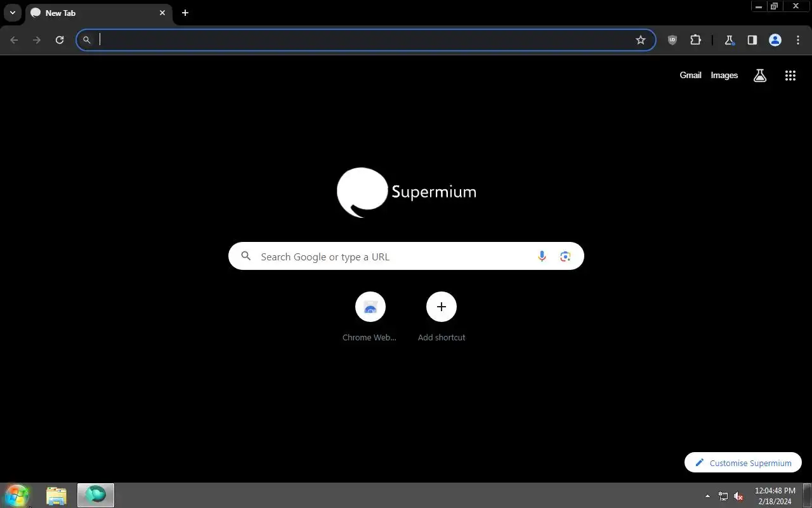Click the Search Google or type a URL box
Viewport: 812px width, 508px height.
[x=406, y=256]
